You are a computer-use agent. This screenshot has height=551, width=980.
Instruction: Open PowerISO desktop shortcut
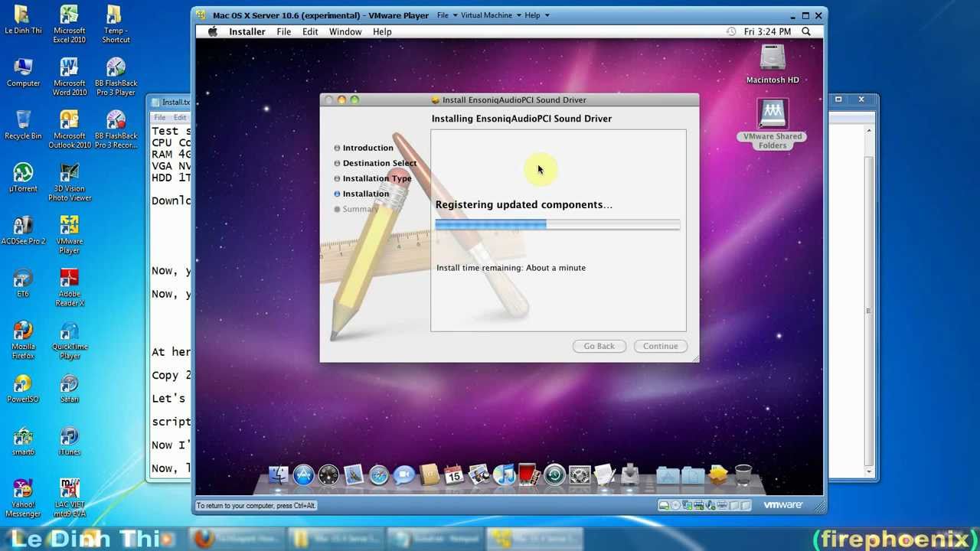(x=23, y=389)
